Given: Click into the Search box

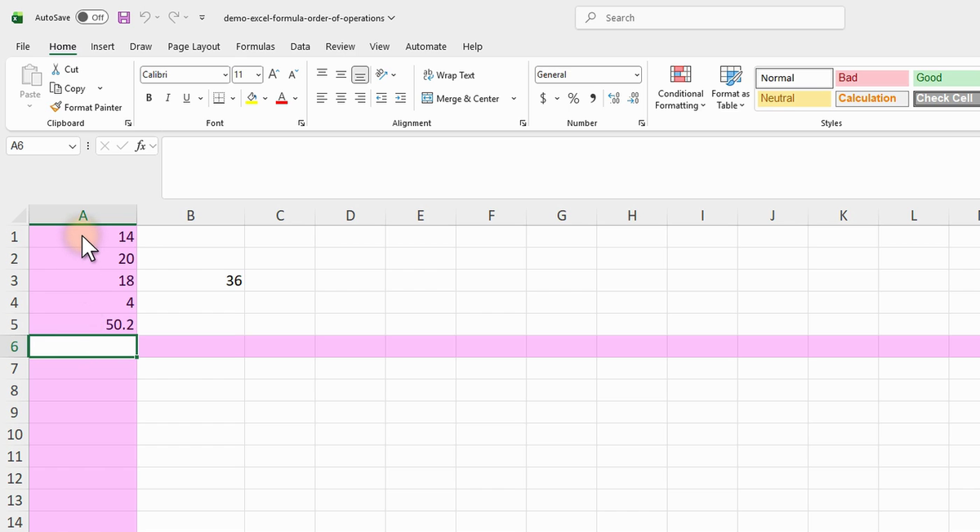Looking at the screenshot, I should [x=710, y=17].
